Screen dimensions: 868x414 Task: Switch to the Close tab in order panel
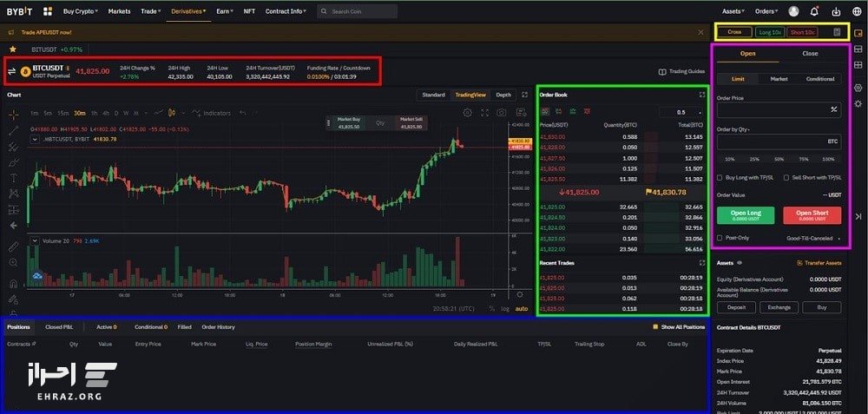point(810,54)
